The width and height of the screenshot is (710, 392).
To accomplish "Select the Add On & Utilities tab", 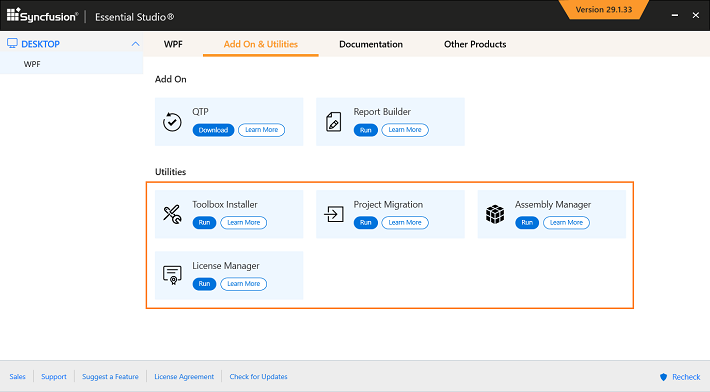I will [x=260, y=44].
